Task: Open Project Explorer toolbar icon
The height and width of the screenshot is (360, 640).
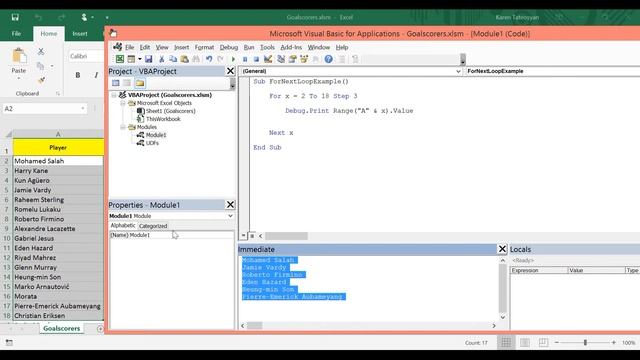Action: 281,59
